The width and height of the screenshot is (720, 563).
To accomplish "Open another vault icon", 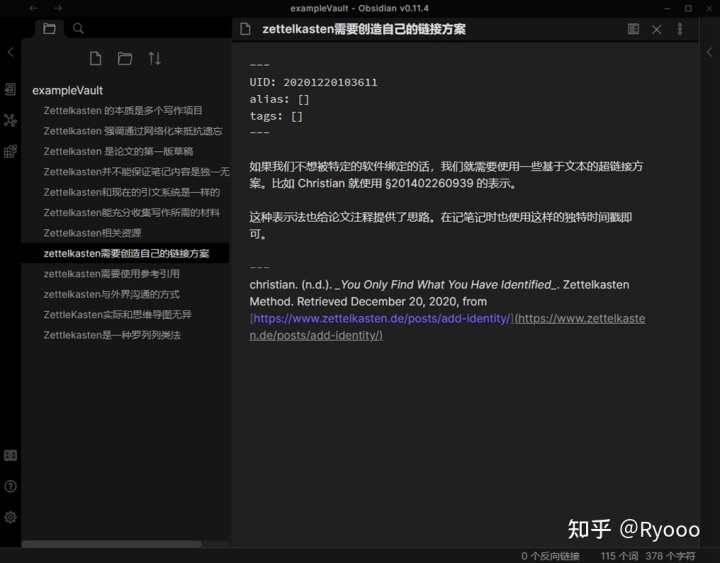I will (10, 455).
